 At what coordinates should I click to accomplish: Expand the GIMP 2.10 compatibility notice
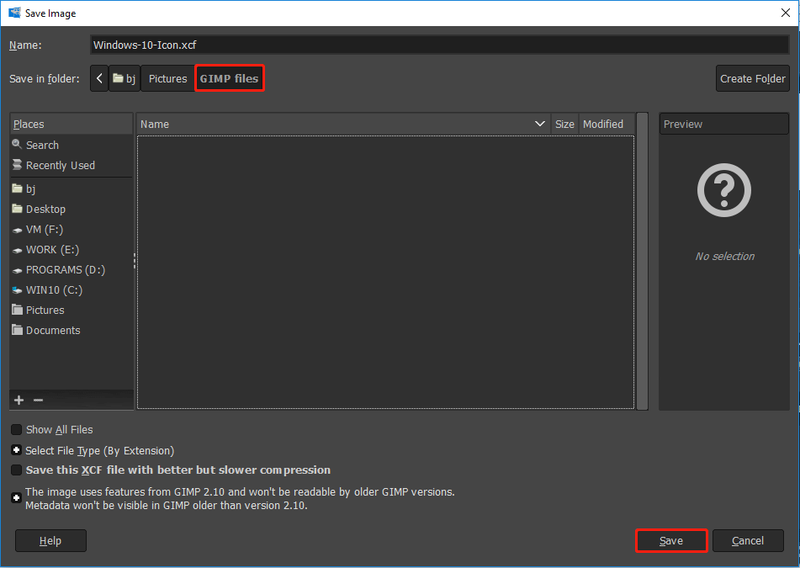click(x=16, y=498)
